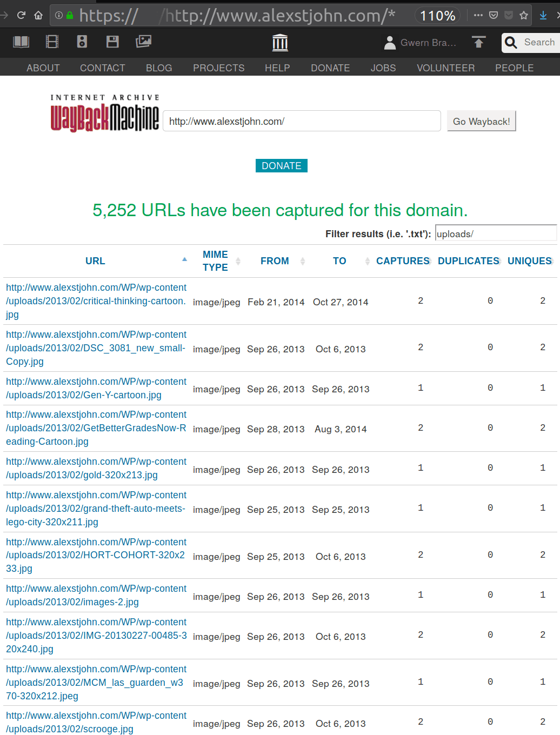Sort the table by the FROM column
Viewport: 560px width, 735px height.
click(x=275, y=261)
